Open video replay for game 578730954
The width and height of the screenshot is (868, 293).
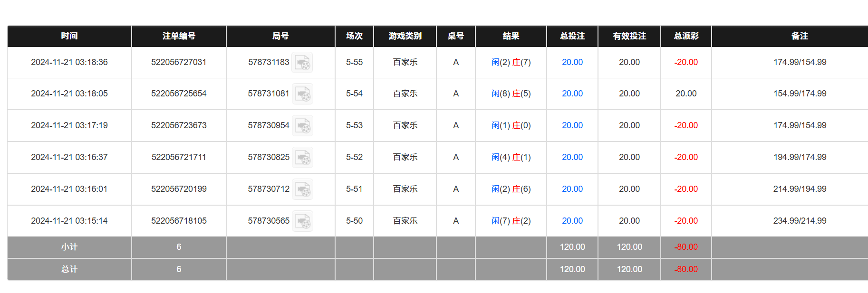pos(304,126)
